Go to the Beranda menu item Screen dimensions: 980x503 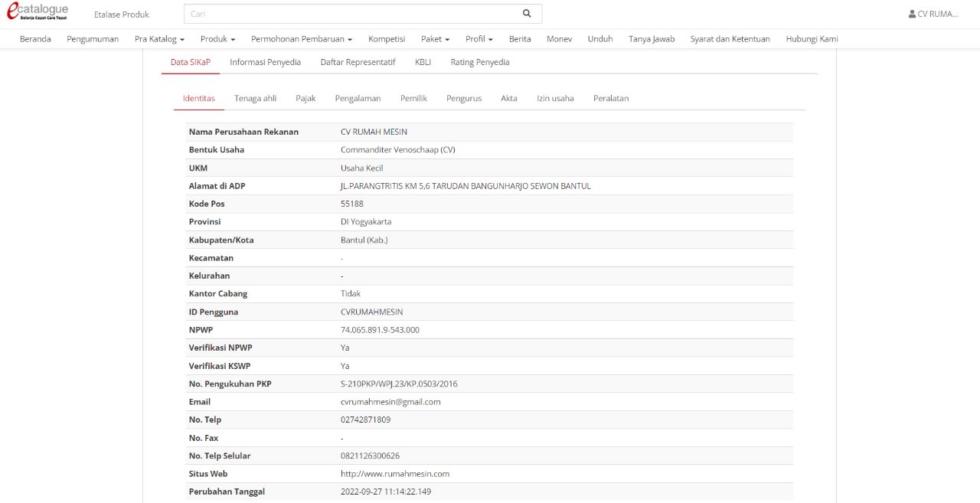(x=35, y=38)
